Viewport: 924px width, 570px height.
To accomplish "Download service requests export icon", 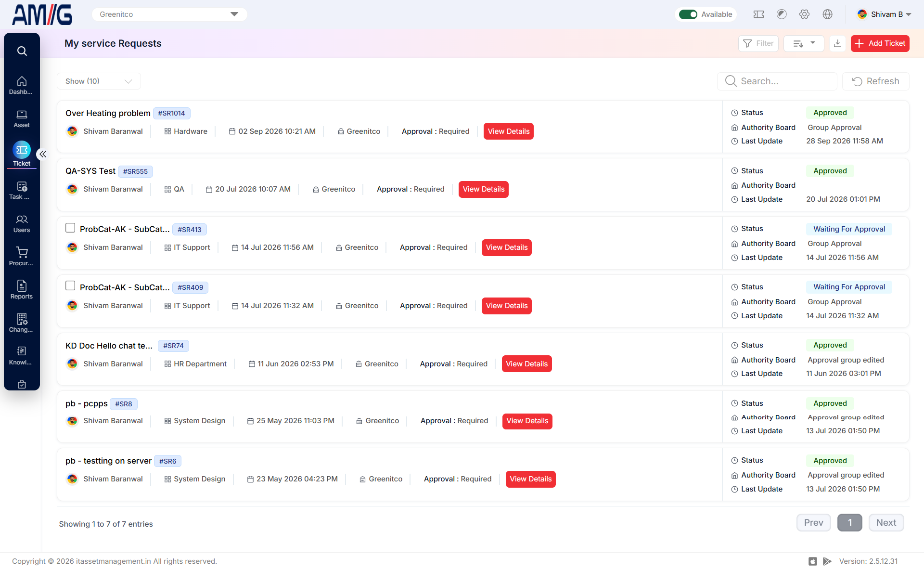I will click(837, 43).
